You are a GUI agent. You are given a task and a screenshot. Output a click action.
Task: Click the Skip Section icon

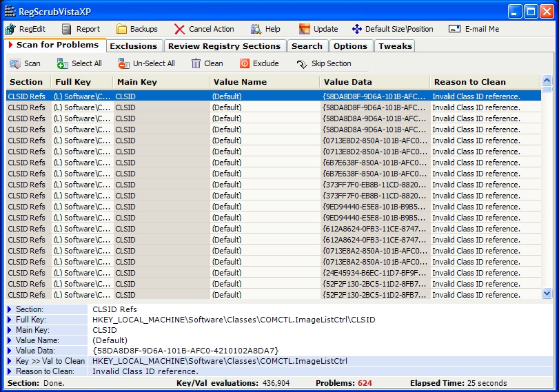(302, 64)
